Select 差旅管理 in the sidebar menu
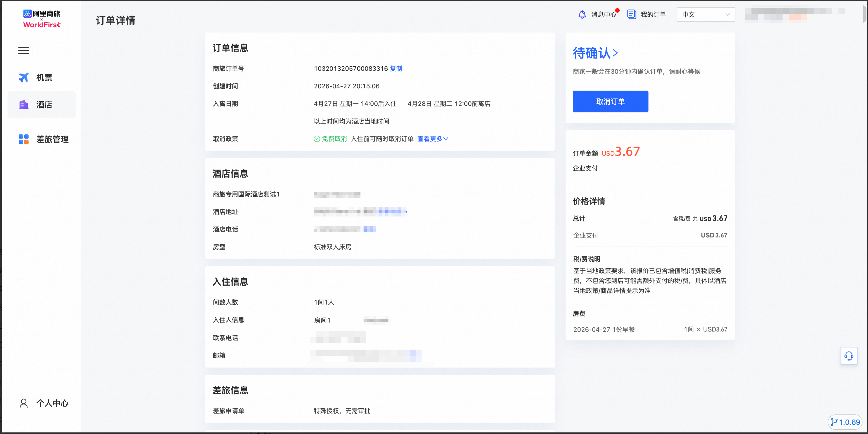Viewport: 868px width, 434px height. coord(52,139)
